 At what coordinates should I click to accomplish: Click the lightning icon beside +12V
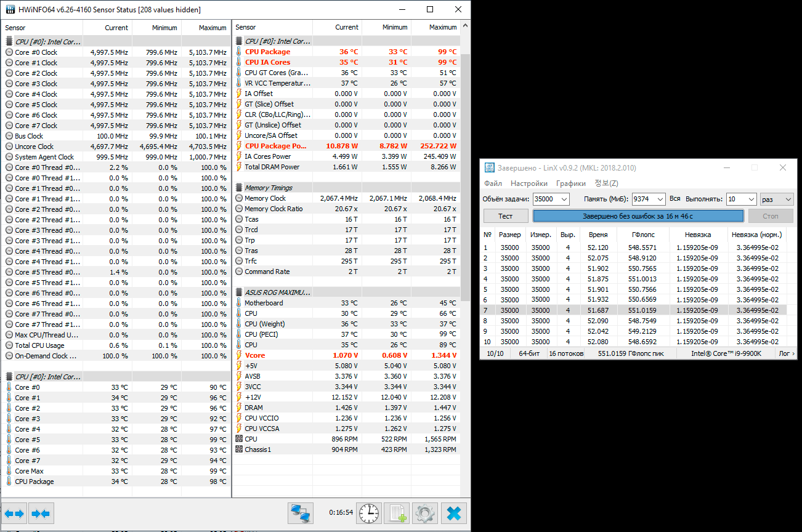coord(239,397)
